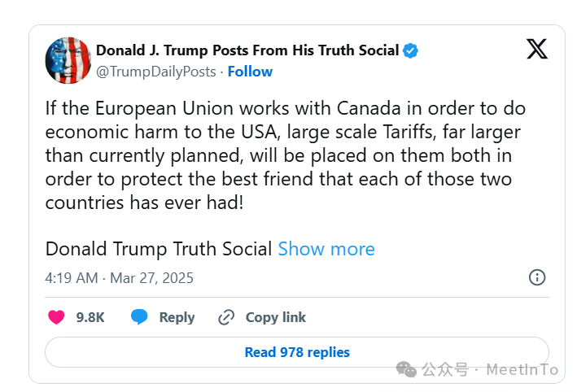The image size is (577, 392).
Task: Click the Copy link label
Action: 276,317
